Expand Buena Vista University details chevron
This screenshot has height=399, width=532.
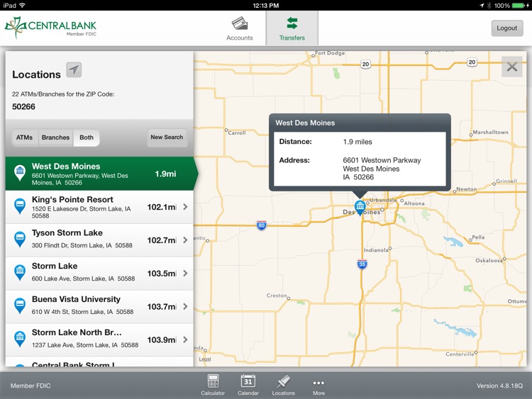point(185,306)
